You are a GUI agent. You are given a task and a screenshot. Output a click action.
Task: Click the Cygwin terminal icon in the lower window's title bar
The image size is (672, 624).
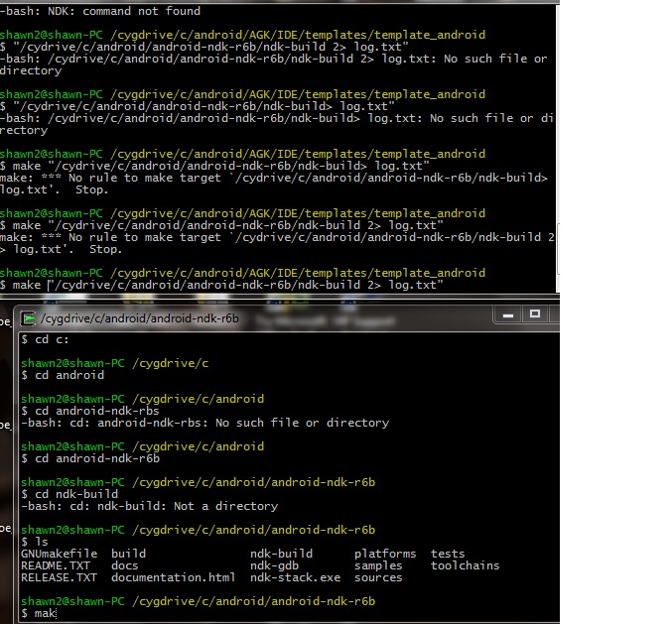29,318
